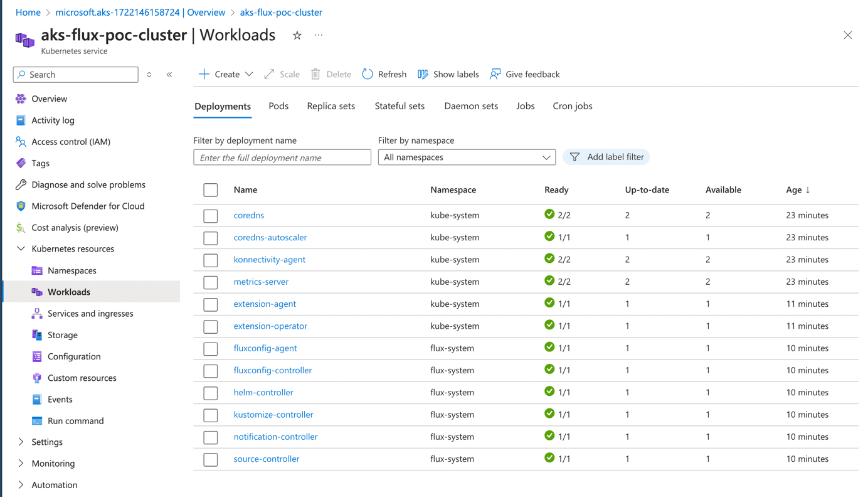This screenshot has width=868, height=500.
Task: Expand the Monitoring section
Action: [x=21, y=464]
